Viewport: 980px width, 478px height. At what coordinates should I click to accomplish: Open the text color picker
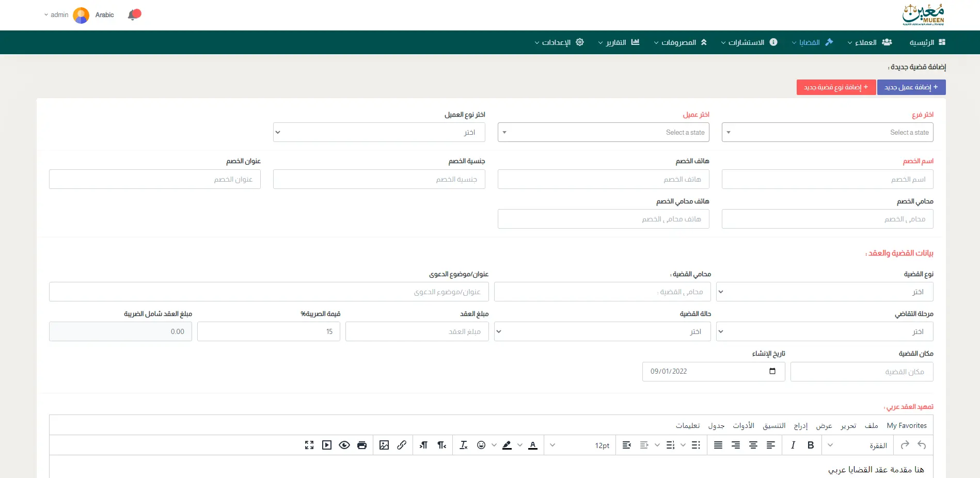click(x=533, y=445)
